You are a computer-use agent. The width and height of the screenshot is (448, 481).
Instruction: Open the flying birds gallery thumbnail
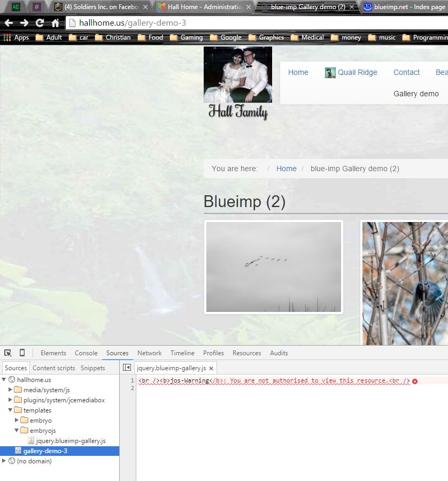click(x=273, y=267)
